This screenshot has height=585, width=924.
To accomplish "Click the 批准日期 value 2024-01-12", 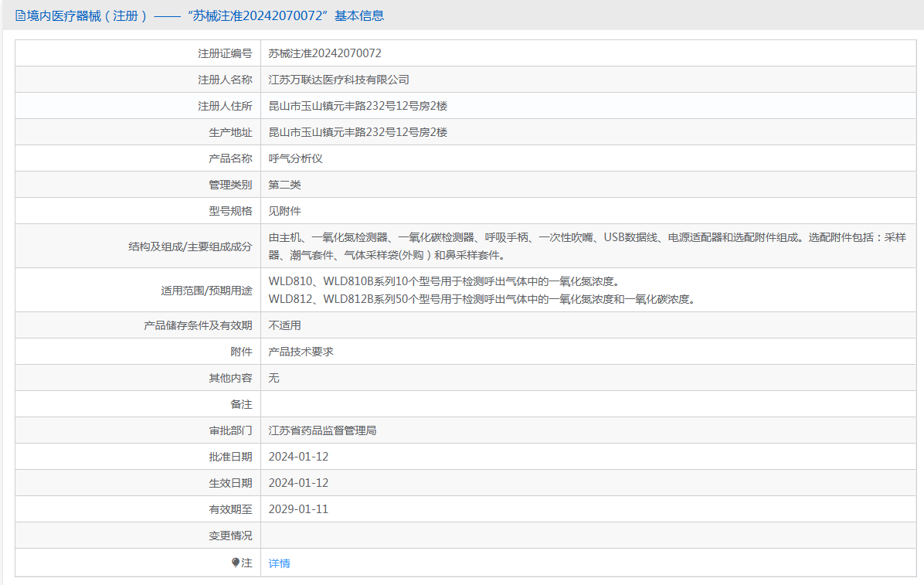I will pyautogui.click(x=298, y=457).
